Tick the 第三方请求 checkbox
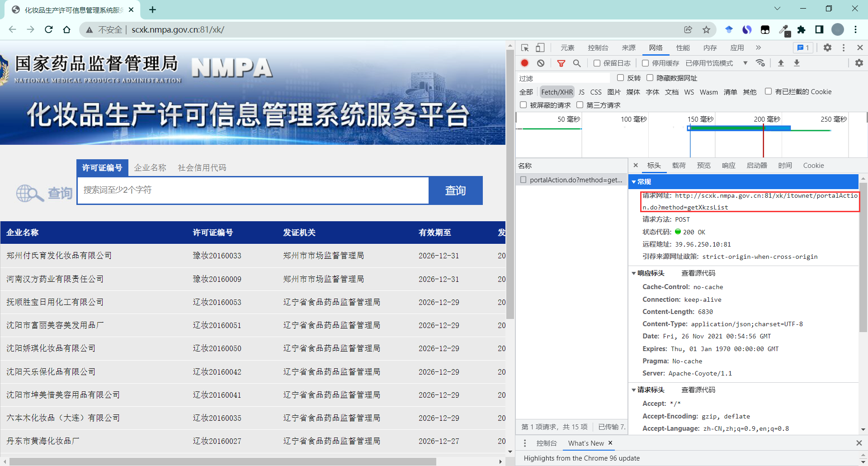Image resolution: width=868 pixels, height=466 pixels. click(580, 105)
